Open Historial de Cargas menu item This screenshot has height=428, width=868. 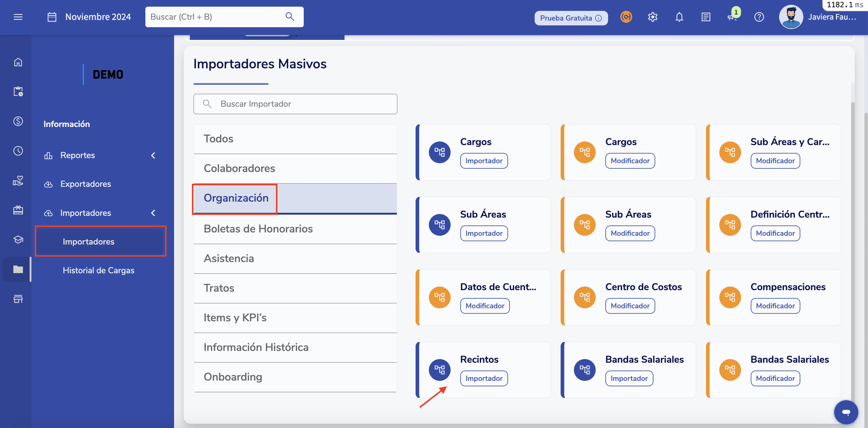(x=99, y=270)
